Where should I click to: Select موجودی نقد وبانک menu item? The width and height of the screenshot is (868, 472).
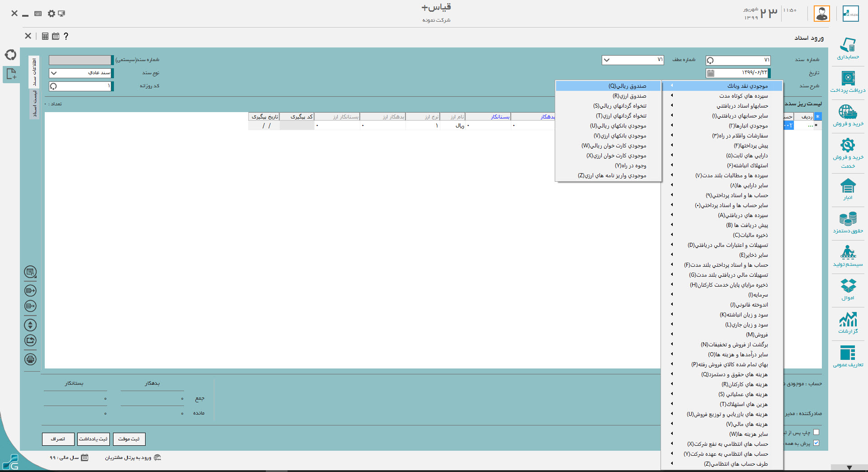[722, 86]
